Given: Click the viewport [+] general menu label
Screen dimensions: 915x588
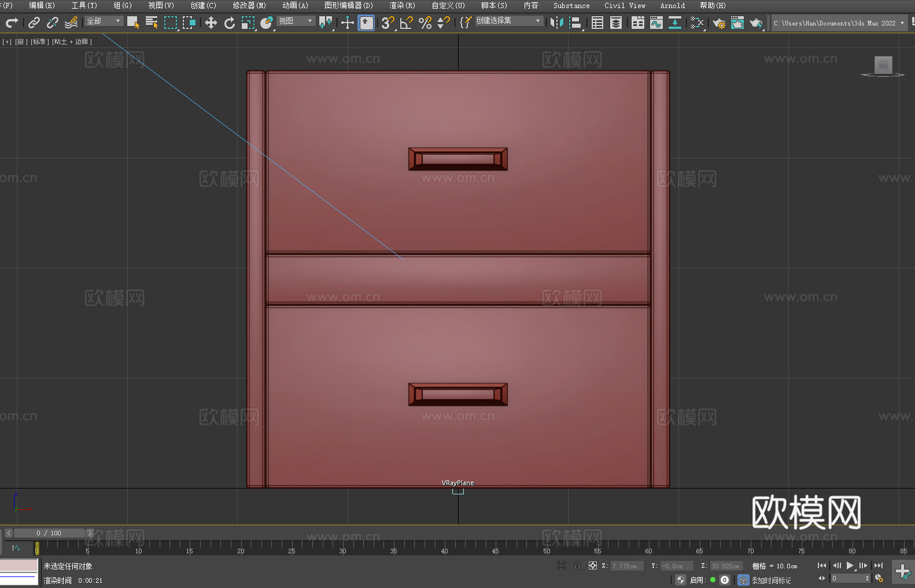Looking at the screenshot, I should point(7,42).
